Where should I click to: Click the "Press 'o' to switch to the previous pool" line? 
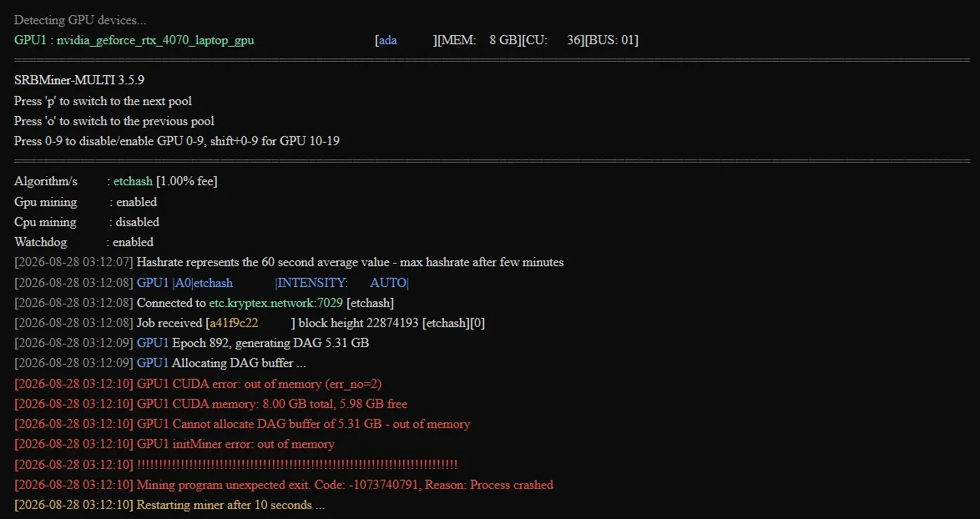coord(114,120)
